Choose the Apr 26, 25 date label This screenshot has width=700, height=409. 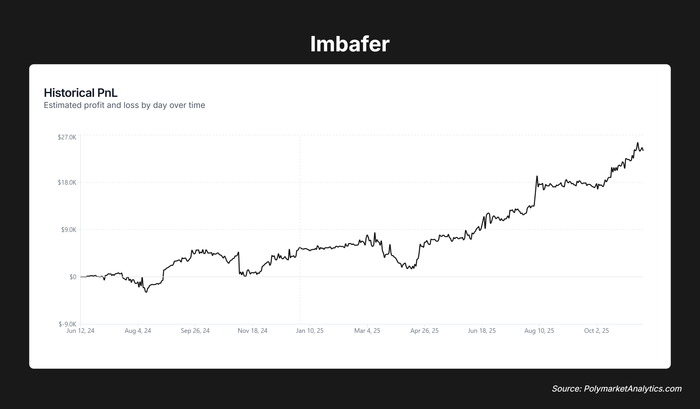pos(425,331)
